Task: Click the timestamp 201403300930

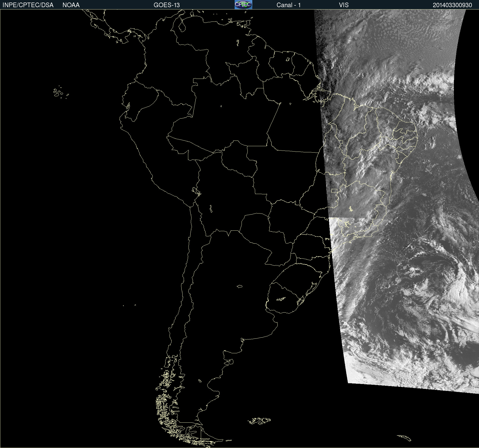Action: coord(452,5)
